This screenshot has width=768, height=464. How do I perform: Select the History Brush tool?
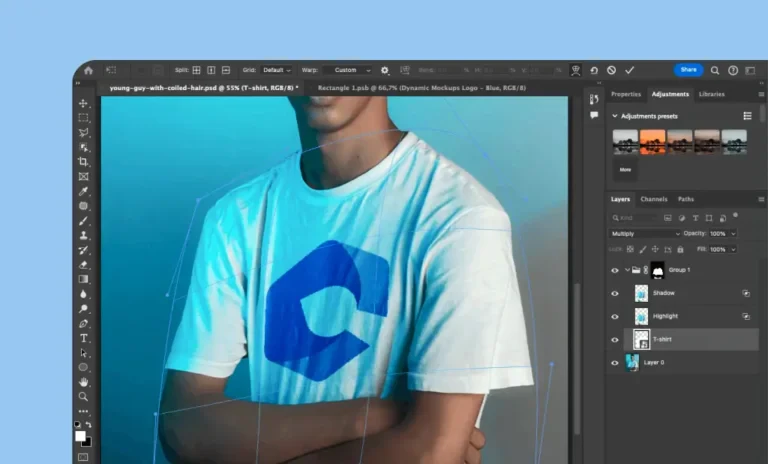[x=83, y=250]
